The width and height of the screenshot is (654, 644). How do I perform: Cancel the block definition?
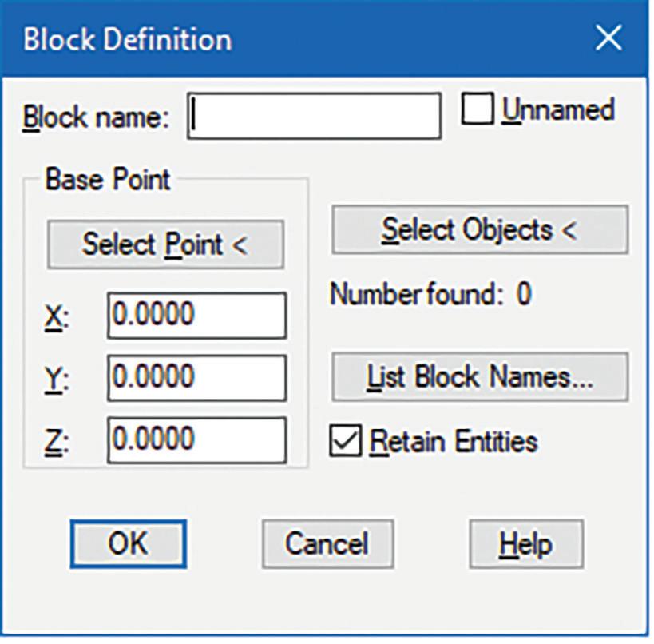[327, 544]
